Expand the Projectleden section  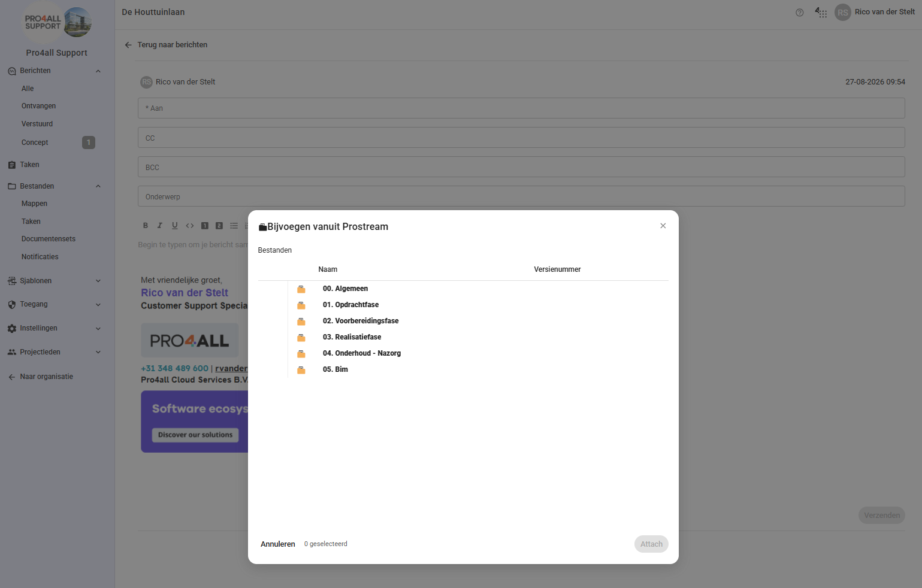[98, 352]
